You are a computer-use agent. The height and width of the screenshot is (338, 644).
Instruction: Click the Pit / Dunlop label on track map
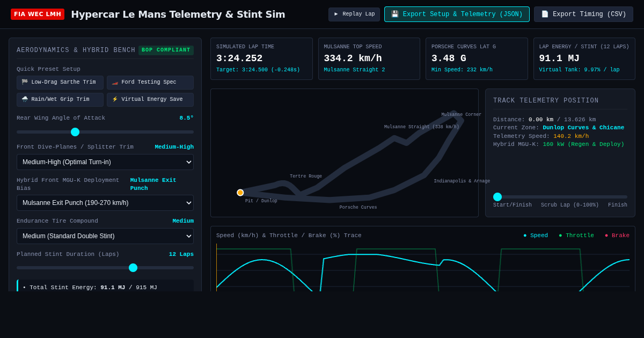[261, 201]
